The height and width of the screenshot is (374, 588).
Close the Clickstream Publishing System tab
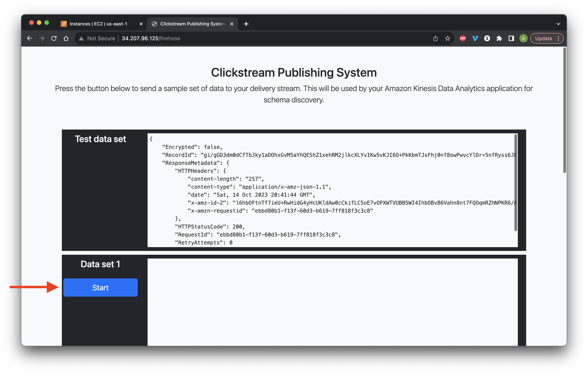(x=232, y=24)
